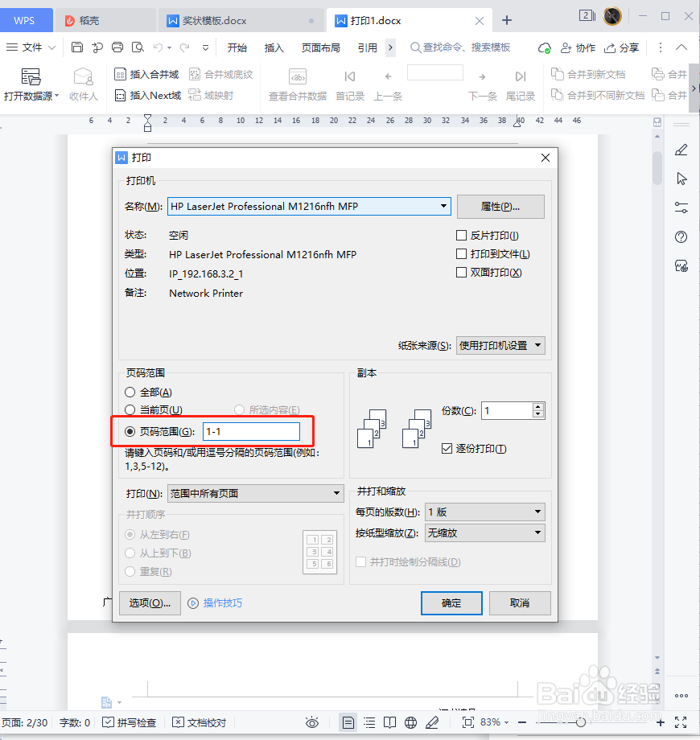This screenshot has height=740, width=700.
Task: Click 确定 button in print dialog
Action: 451,603
